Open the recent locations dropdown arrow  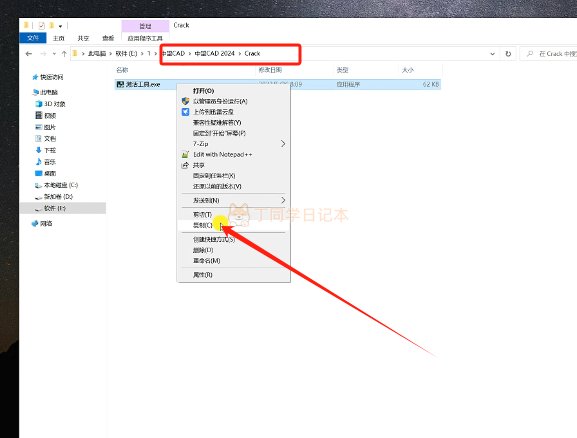click(54, 54)
